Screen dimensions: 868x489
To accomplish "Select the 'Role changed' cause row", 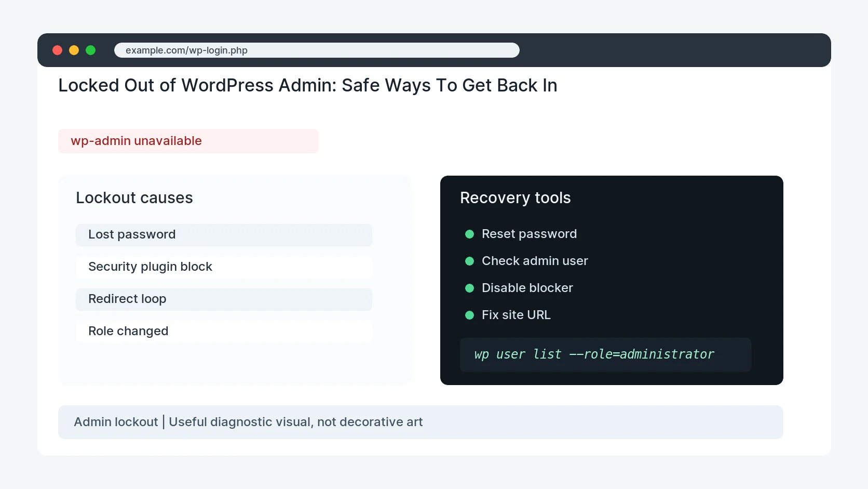I will (224, 332).
